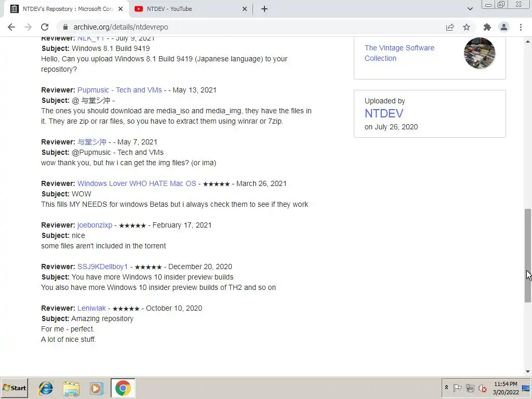The image size is (532, 399).
Task: Open the Chrome profile avatar
Action: (x=504, y=27)
